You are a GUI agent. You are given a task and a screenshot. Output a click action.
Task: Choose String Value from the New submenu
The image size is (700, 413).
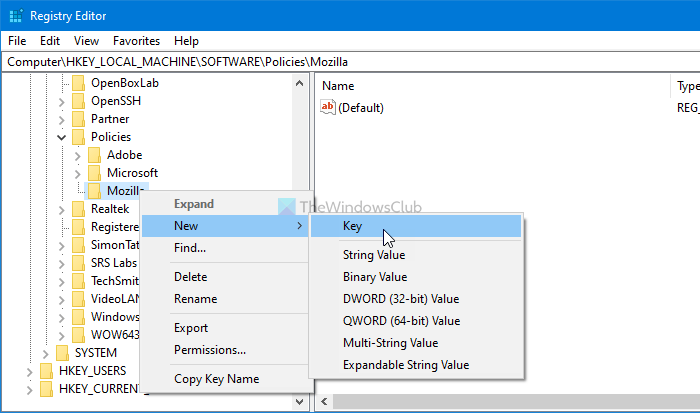pyautogui.click(x=416, y=255)
